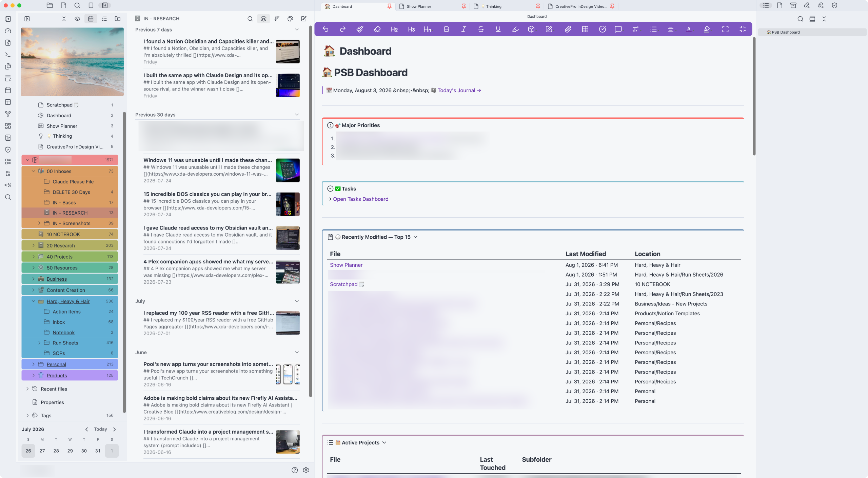
Task: Open the bookmark icon in the top bar
Action: [x=91, y=5]
